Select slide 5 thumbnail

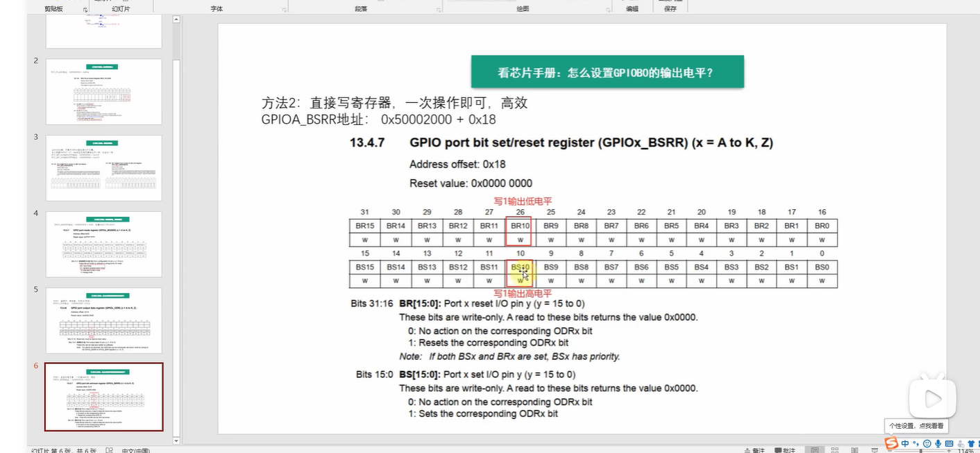point(103,321)
